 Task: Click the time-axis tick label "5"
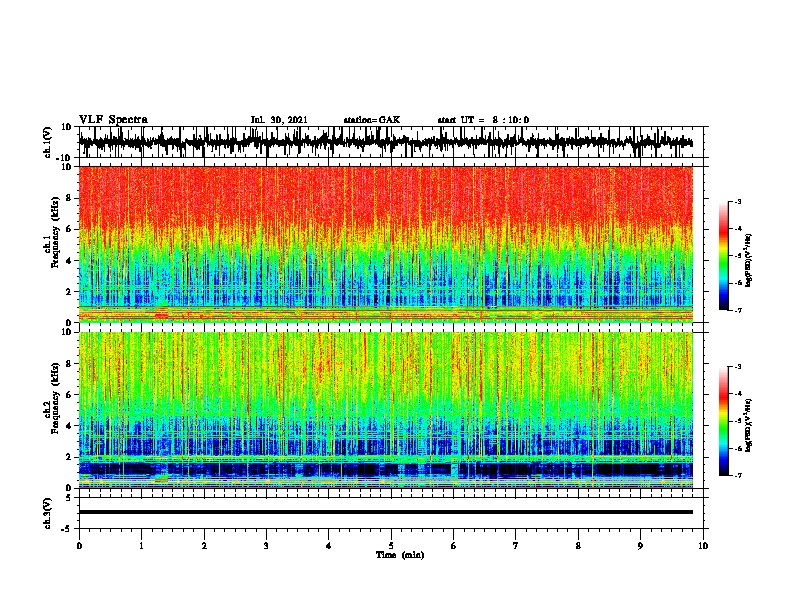click(x=391, y=546)
